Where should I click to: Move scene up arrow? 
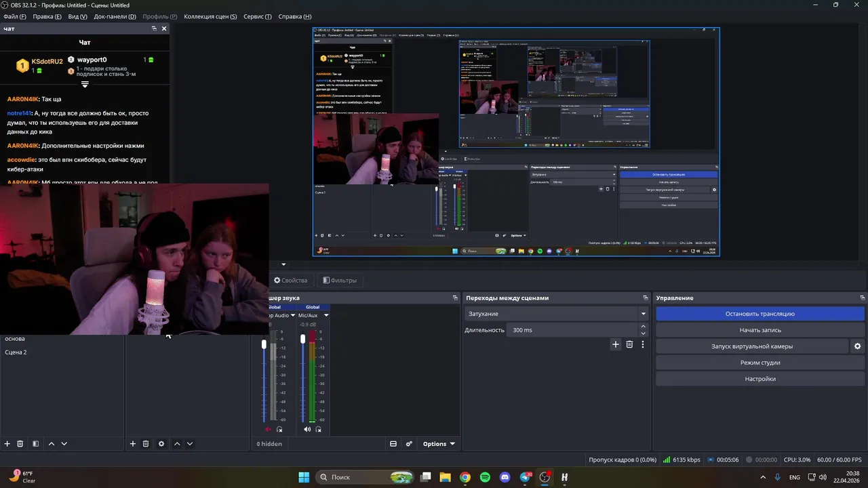coord(52,444)
